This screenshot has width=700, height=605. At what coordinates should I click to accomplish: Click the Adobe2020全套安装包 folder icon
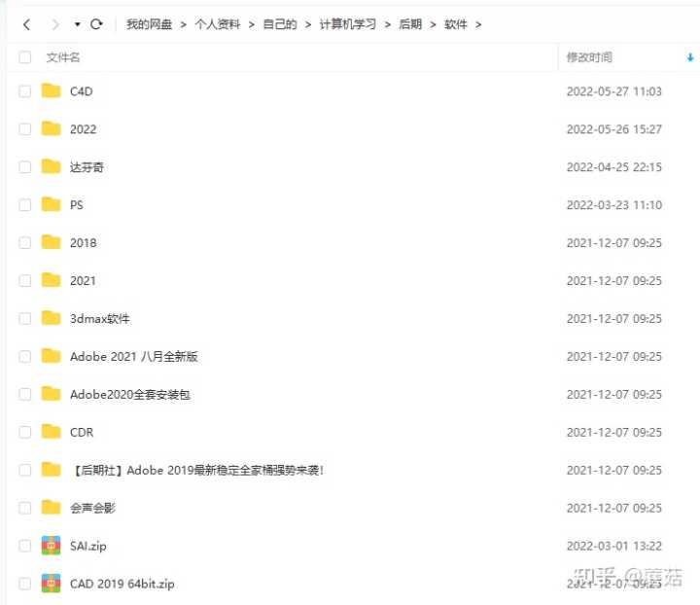click(x=51, y=394)
